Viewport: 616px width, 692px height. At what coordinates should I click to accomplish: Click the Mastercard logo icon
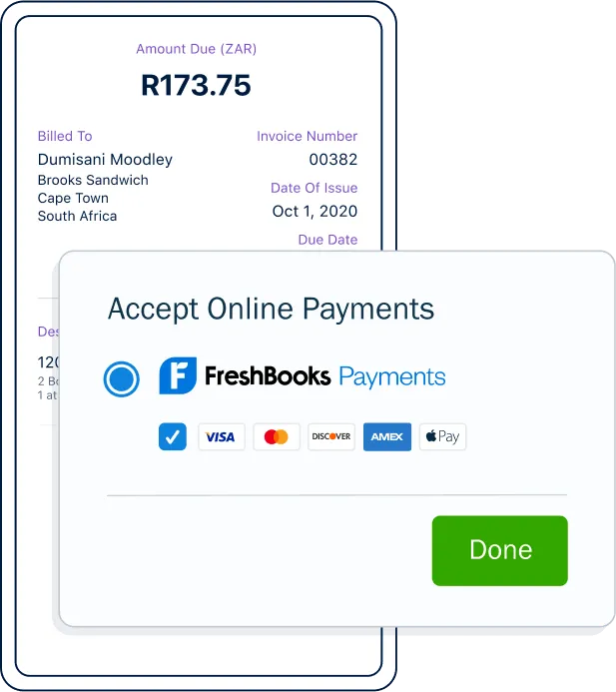[x=277, y=436]
